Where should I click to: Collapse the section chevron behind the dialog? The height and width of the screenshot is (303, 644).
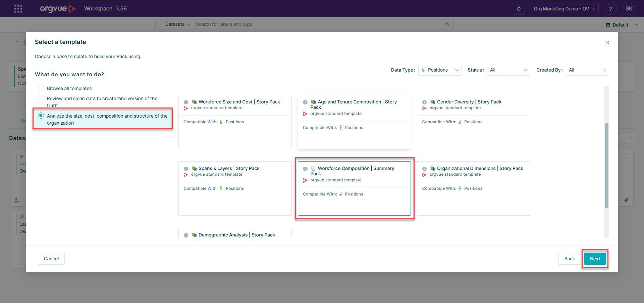(17, 42)
